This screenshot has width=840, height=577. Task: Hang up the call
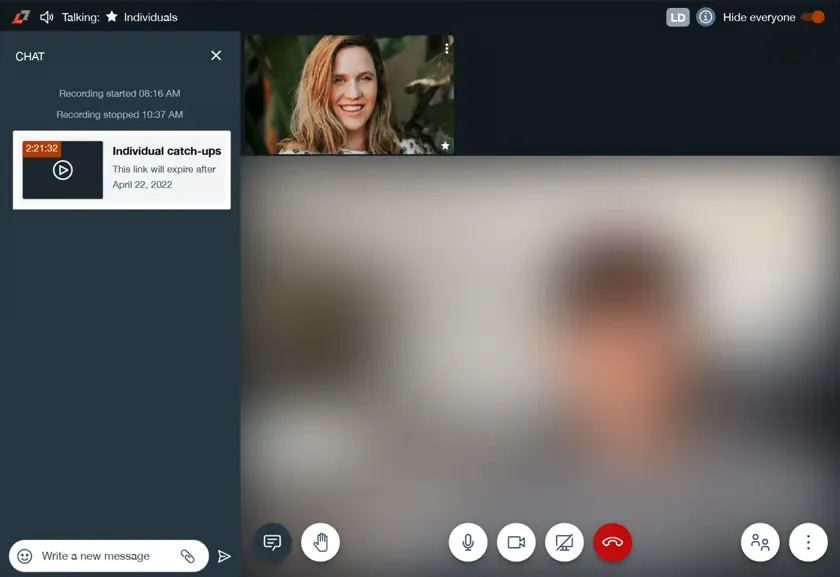pos(613,542)
